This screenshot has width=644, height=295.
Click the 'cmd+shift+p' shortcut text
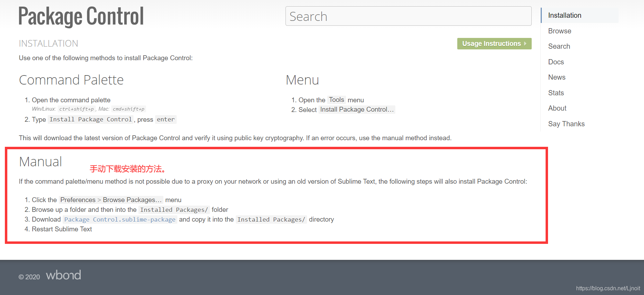point(128,109)
